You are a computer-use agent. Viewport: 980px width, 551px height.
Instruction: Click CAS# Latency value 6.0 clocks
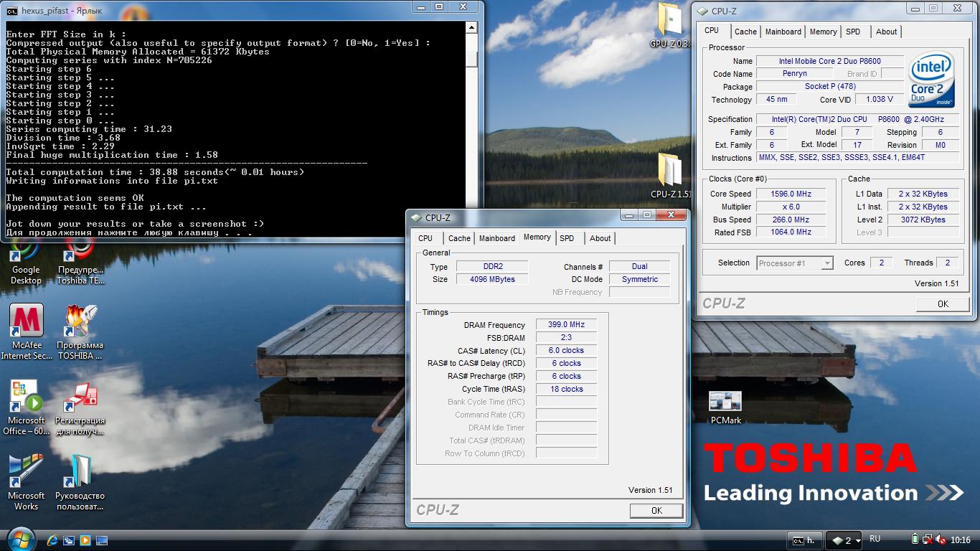tap(566, 351)
